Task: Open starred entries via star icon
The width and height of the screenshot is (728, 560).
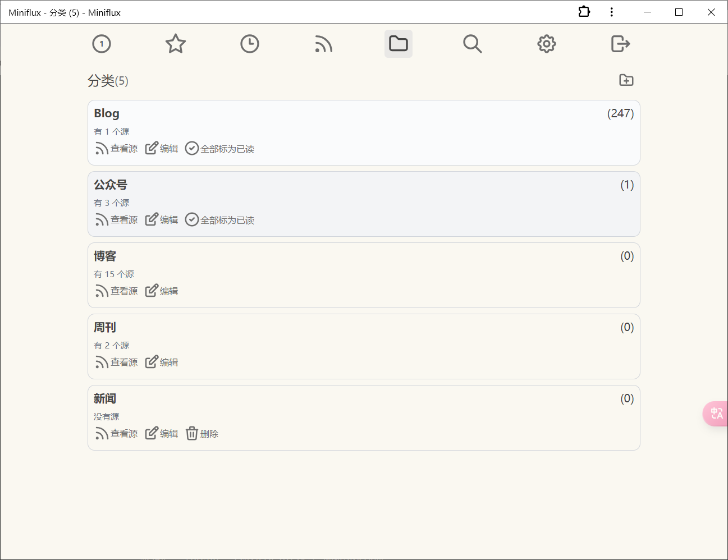Action: (x=176, y=44)
